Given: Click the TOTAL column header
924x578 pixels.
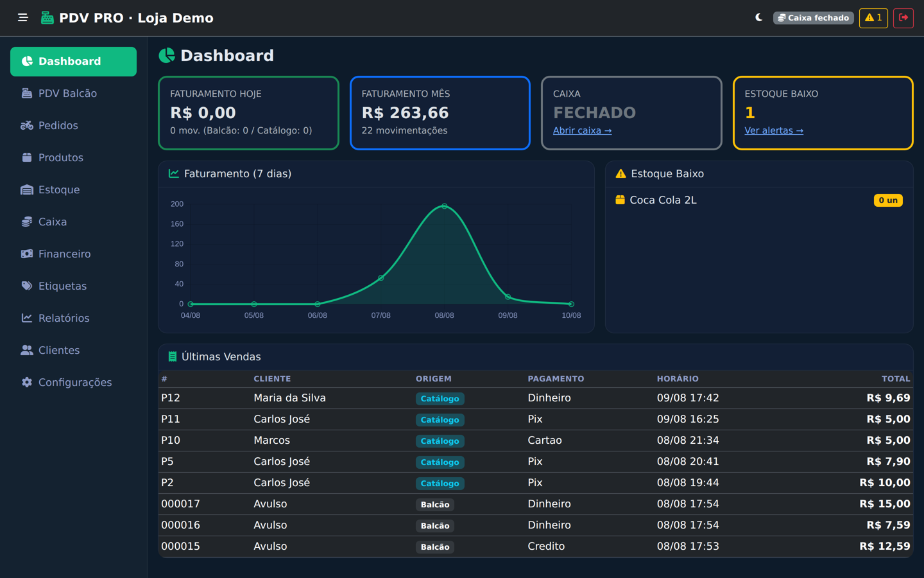Looking at the screenshot, I should (x=896, y=379).
